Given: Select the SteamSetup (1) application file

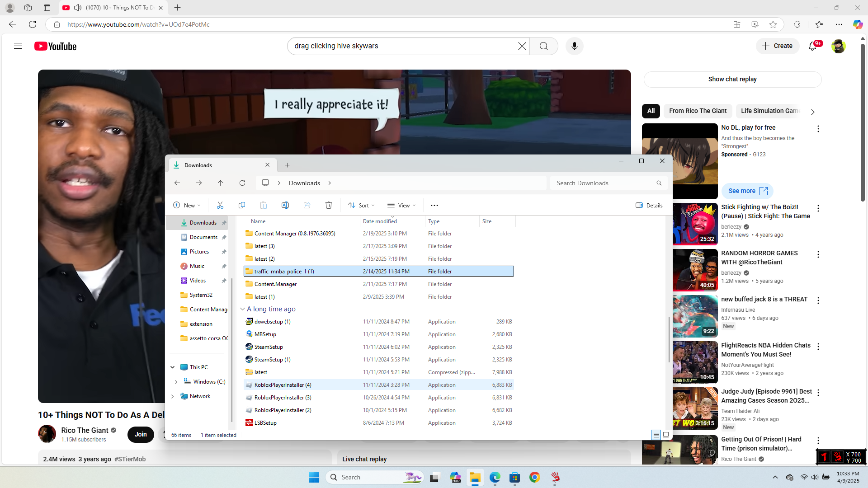Looking at the screenshot, I should click(x=379, y=360).
